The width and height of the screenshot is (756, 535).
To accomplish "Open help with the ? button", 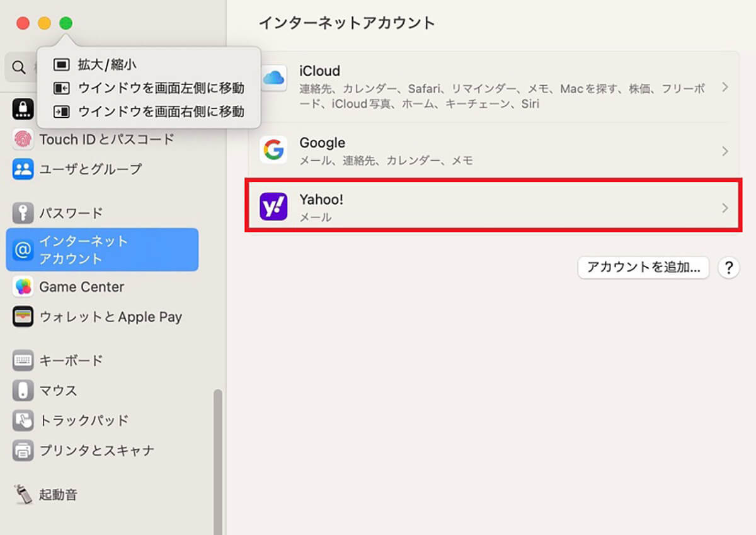I will point(728,267).
